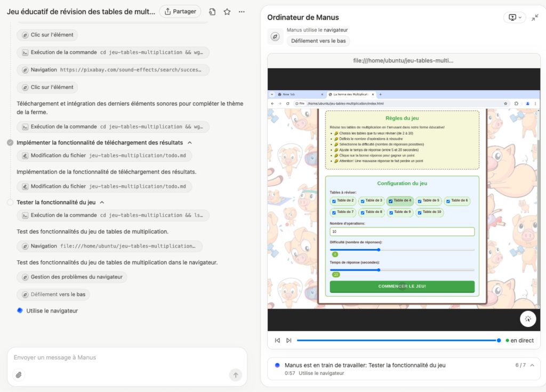546x392 pixels.
Task: Click the COMMENCER LE JEU! button
Action: (402, 286)
